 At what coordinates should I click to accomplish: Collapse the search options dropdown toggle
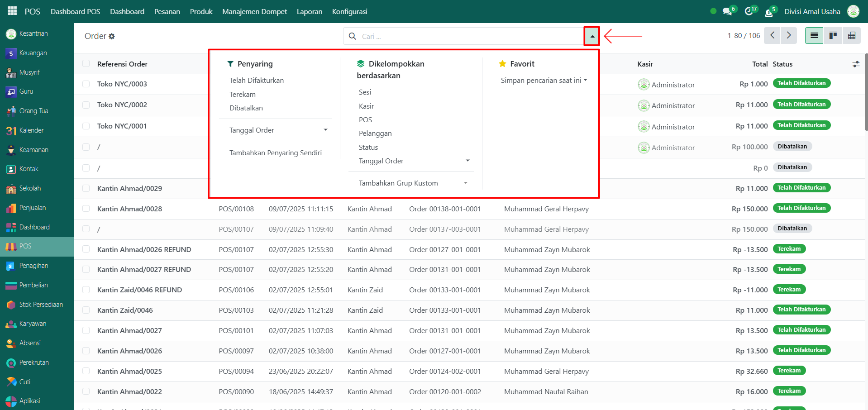click(x=592, y=36)
